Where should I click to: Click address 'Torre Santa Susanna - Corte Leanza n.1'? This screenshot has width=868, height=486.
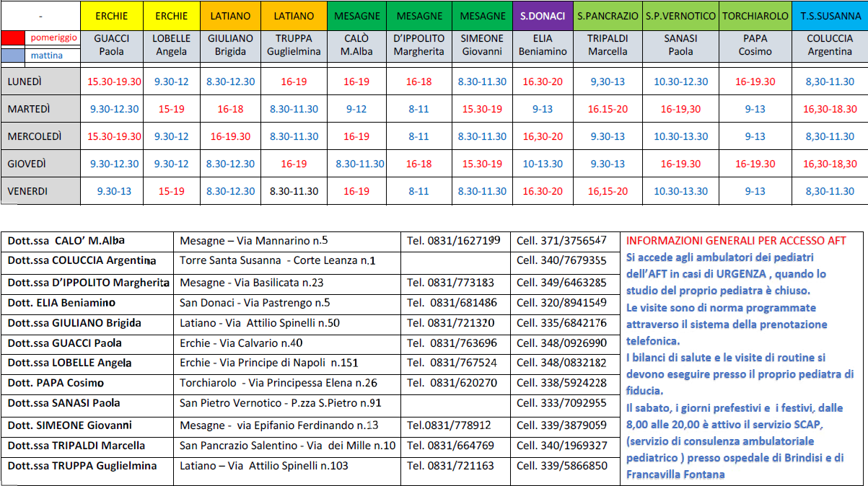(277, 260)
